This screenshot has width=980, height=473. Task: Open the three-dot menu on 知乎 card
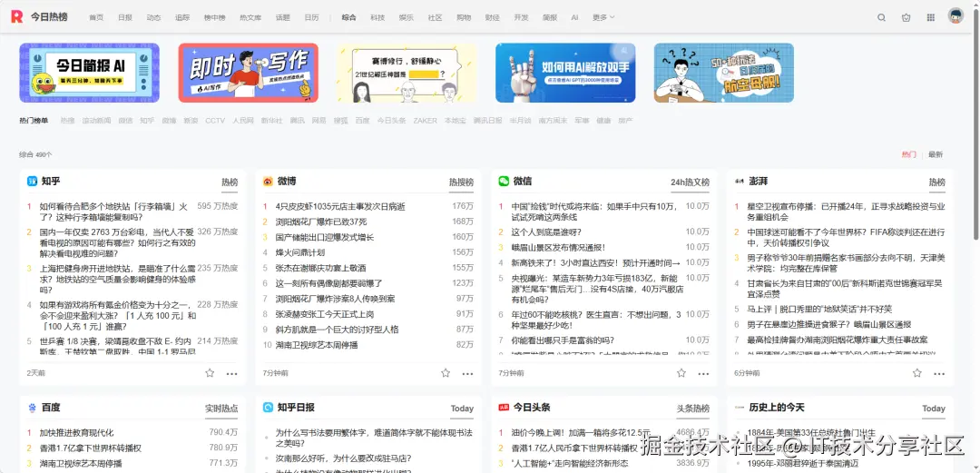click(x=232, y=373)
